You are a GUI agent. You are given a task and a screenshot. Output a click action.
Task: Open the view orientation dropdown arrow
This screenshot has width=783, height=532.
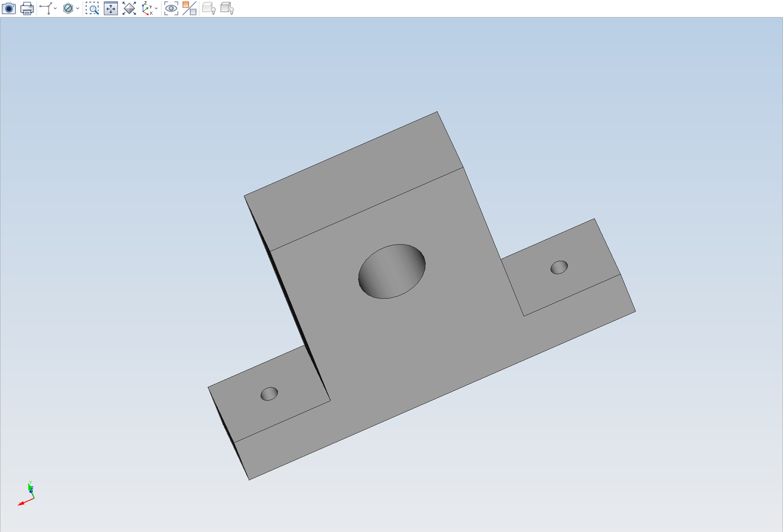click(x=156, y=8)
